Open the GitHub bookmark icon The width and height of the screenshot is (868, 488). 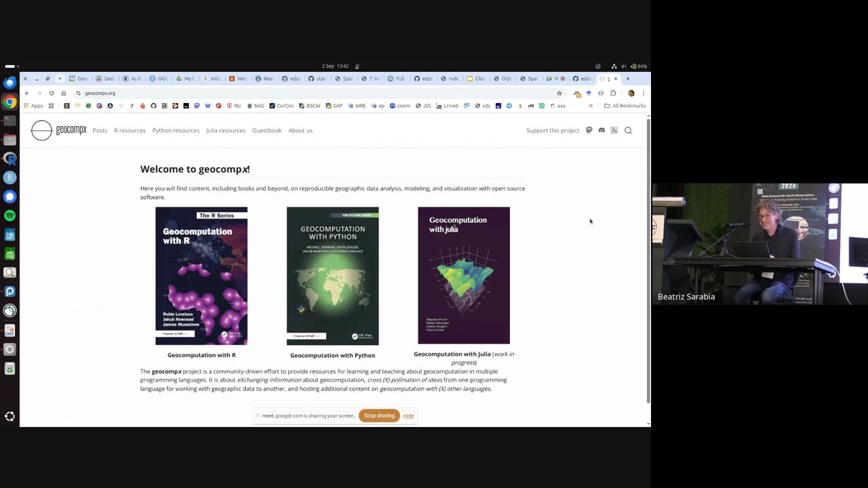tap(153, 106)
